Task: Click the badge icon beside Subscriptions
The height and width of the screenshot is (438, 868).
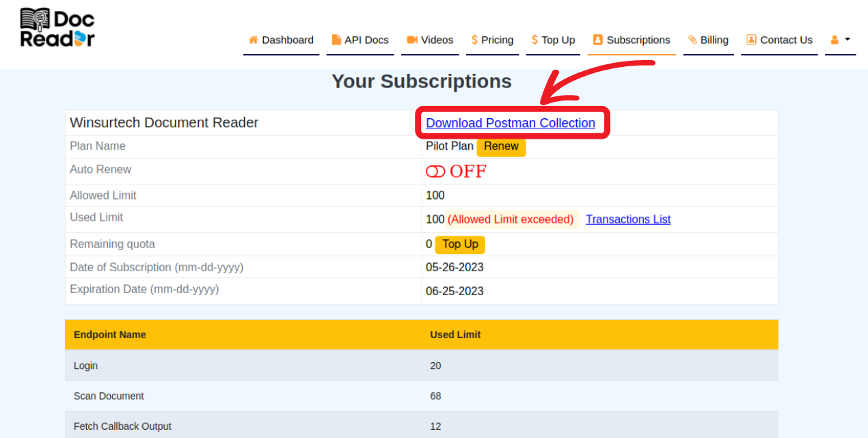Action: pyautogui.click(x=598, y=40)
